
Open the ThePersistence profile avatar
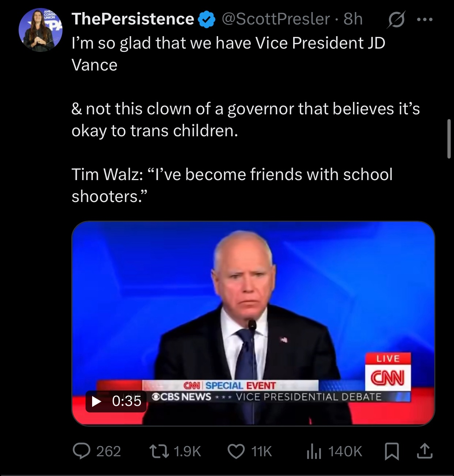tap(41, 30)
